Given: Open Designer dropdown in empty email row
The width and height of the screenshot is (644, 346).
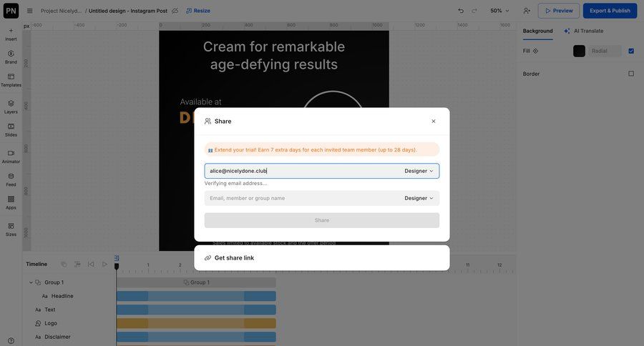Looking at the screenshot, I should click(x=419, y=198).
